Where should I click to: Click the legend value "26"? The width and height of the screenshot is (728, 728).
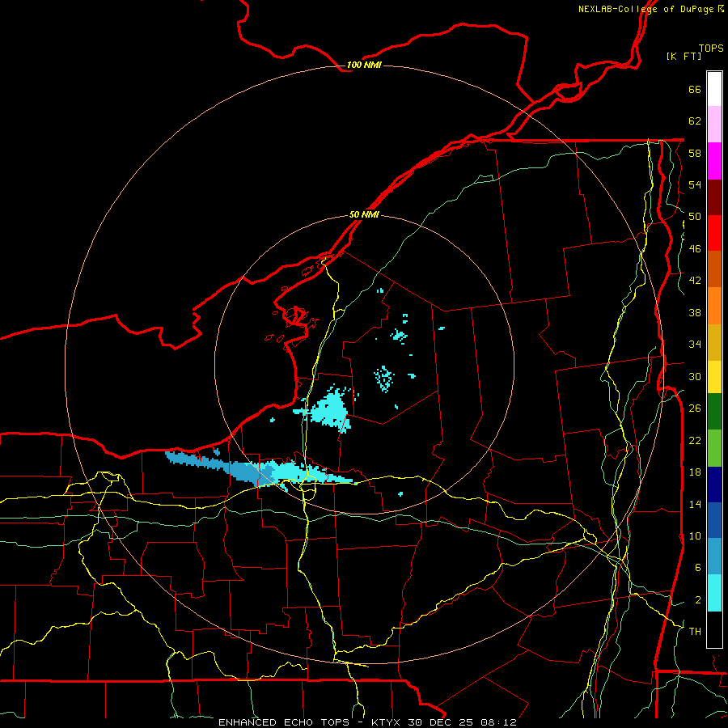(695, 408)
